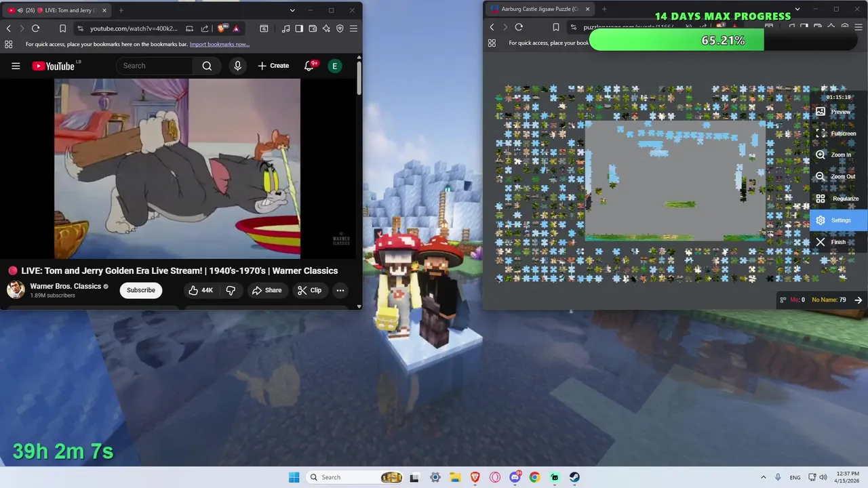The width and height of the screenshot is (868, 488).
Task: Add a new tab in puzzle window
Action: 604,9
